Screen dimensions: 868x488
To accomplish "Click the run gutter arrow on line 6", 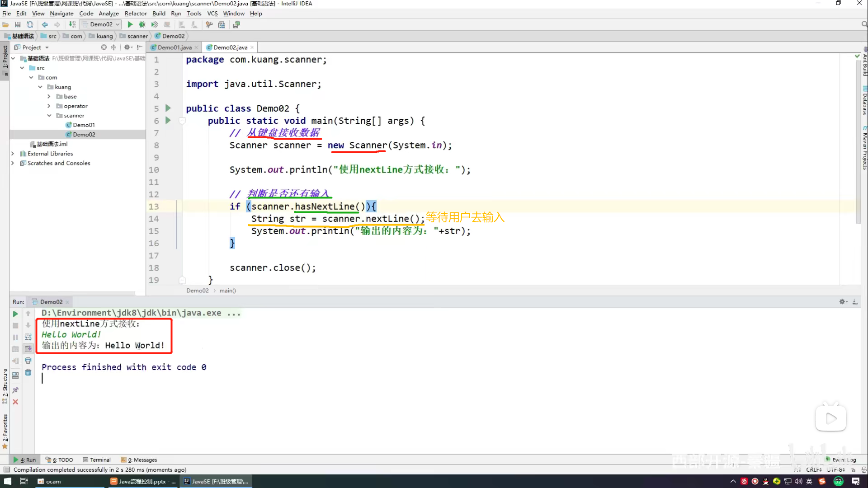I will (x=168, y=121).
